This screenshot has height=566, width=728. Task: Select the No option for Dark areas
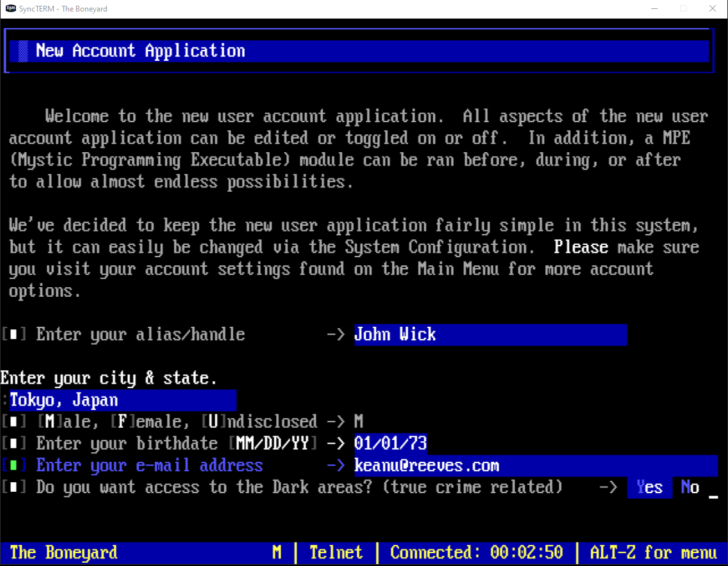[690, 487]
